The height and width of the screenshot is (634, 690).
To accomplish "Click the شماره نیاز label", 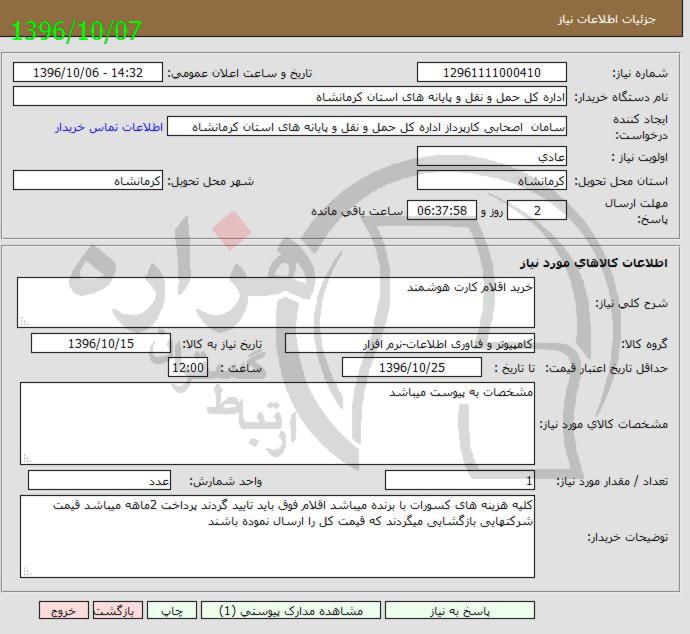I will tap(640, 73).
